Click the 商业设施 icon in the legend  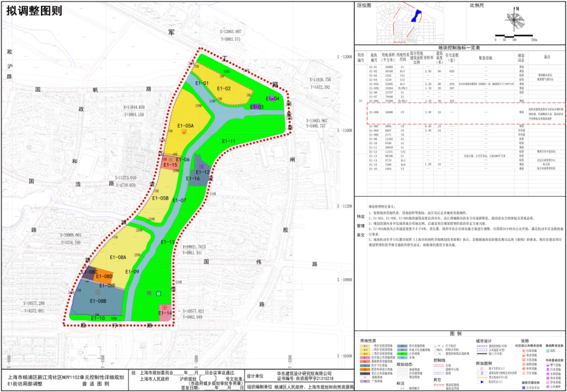pyautogui.click(x=523, y=355)
